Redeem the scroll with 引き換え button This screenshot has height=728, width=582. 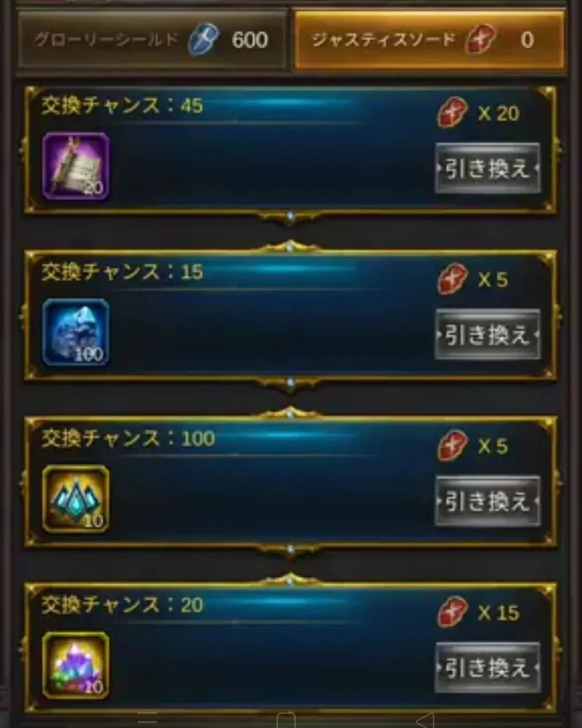click(x=488, y=168)
